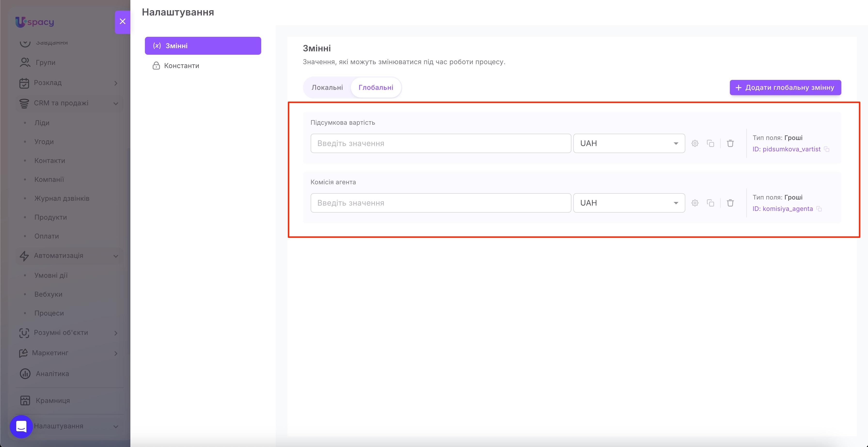Add a global variable with Додати глобальну змінну
The image size is (868, 447).
click(x=785, y=87)
